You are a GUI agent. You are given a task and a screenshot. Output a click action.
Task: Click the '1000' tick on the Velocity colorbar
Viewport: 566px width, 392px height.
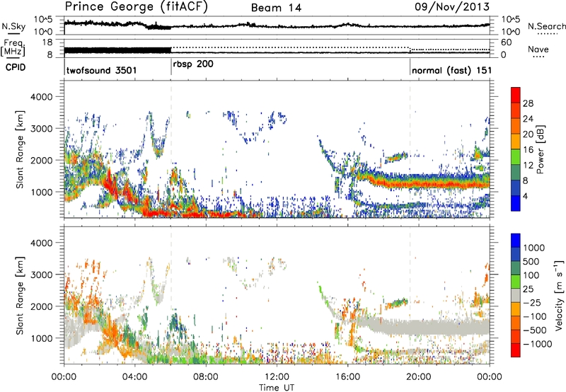[534, 248]
